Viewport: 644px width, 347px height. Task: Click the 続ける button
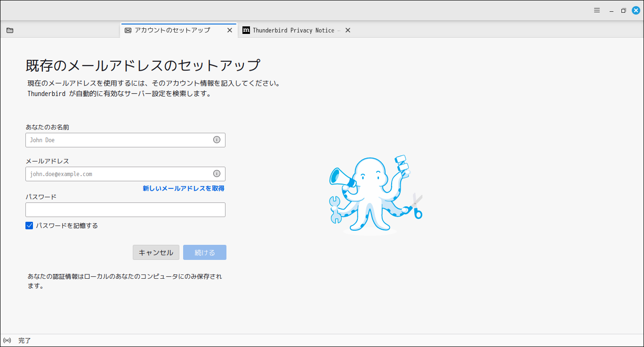click(x=205, y=252)
